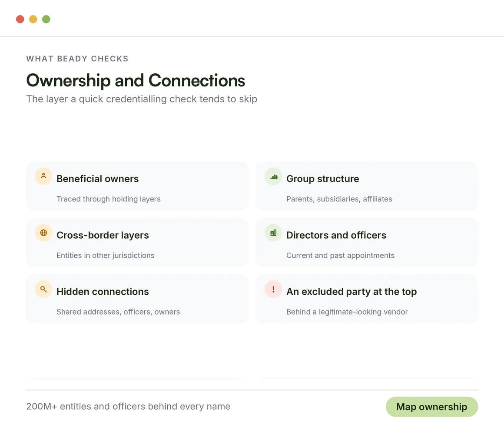This screenshot has width=504, height=434.
Task: Click the 200M+ entities and officers footer text
Action: (128, 407)
